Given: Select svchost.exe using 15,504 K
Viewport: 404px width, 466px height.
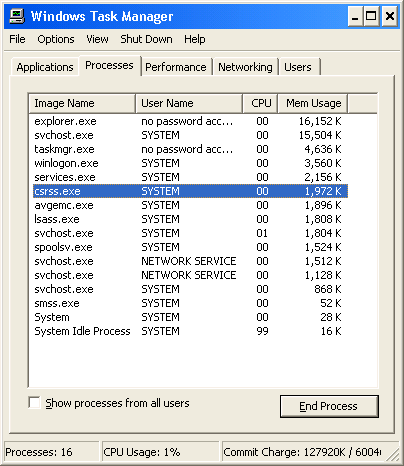Looking at the screenshot, I should coord(190,135).
